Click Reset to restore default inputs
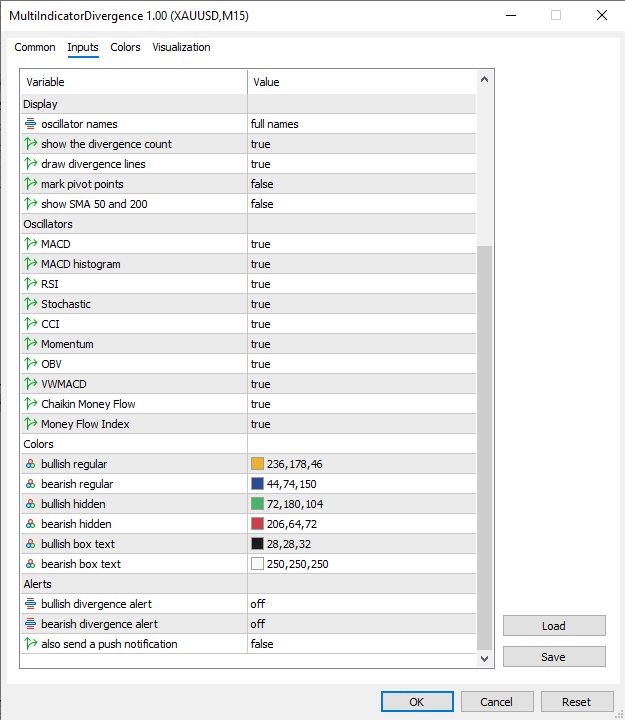This screenshot has width=625, height=720. [x=577, y=702]
